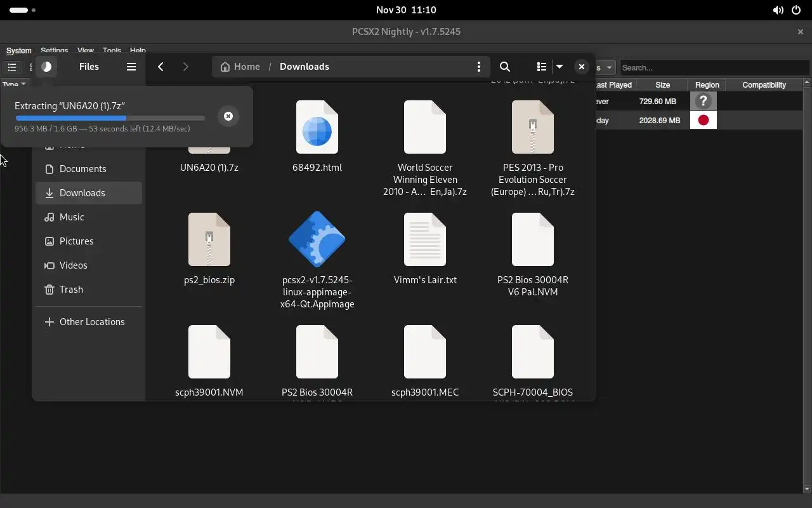
Task: Open the Files main hamburger menu
Action: [x=131, y=67]
